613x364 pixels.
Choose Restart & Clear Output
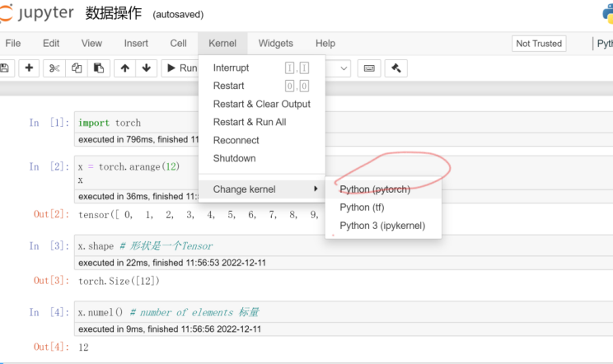click(262, 104)
